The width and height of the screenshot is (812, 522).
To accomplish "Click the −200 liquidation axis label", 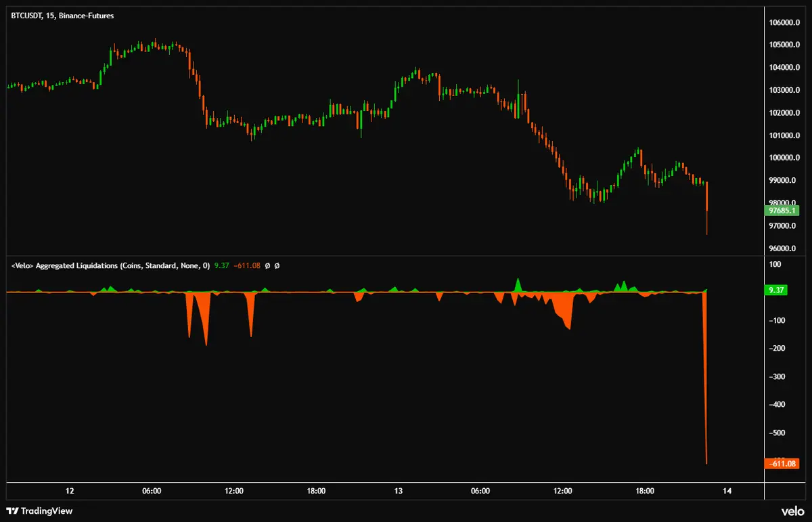I will tap(777, 348).
